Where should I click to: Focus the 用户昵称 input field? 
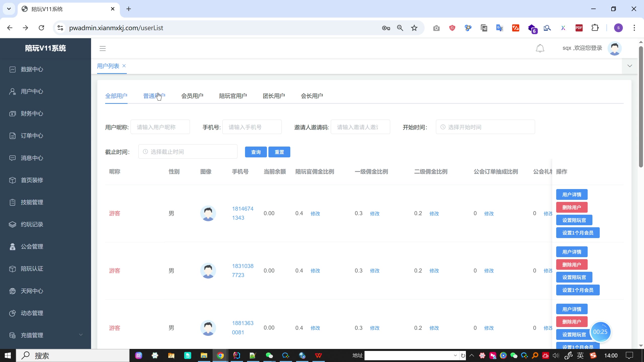pyautogui.click(x=160, y=127)
